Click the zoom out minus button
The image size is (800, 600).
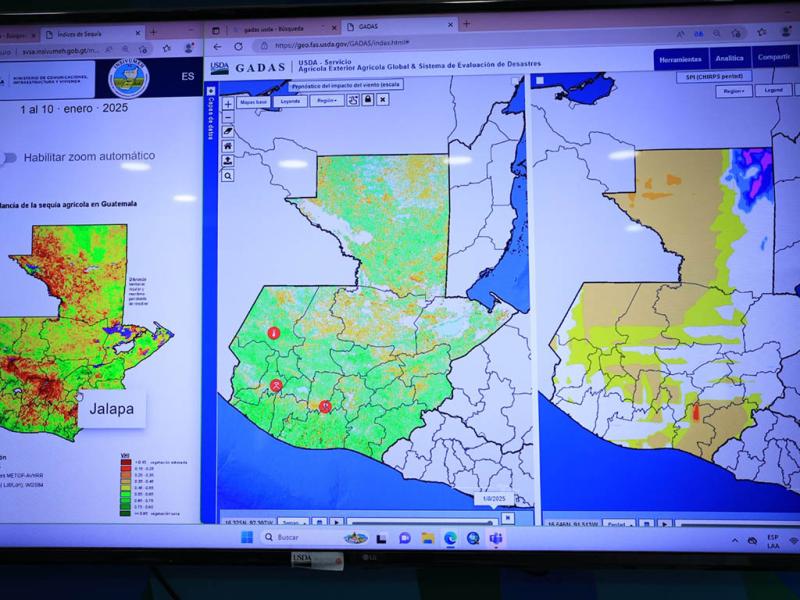pyautogui.click(x=228, y=117)
